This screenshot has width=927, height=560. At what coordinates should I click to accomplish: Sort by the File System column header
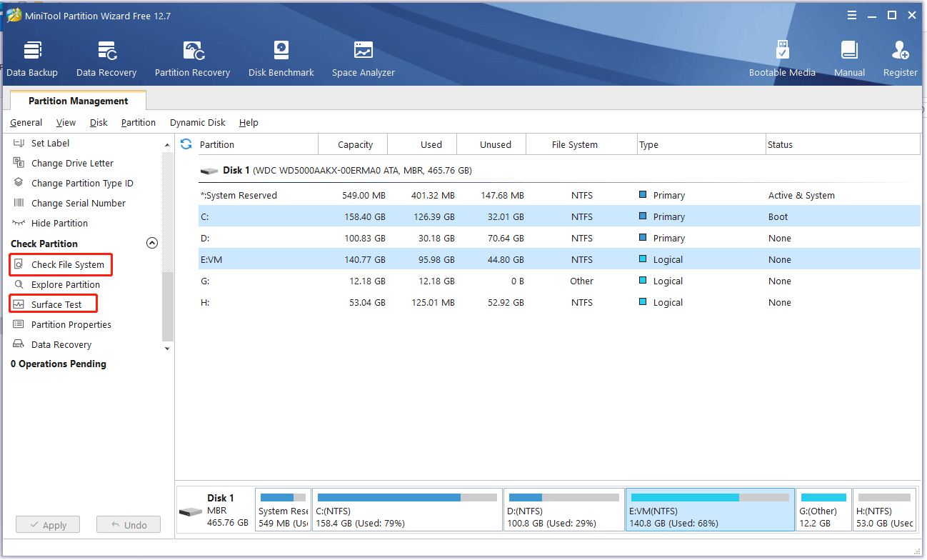[582, 144]
